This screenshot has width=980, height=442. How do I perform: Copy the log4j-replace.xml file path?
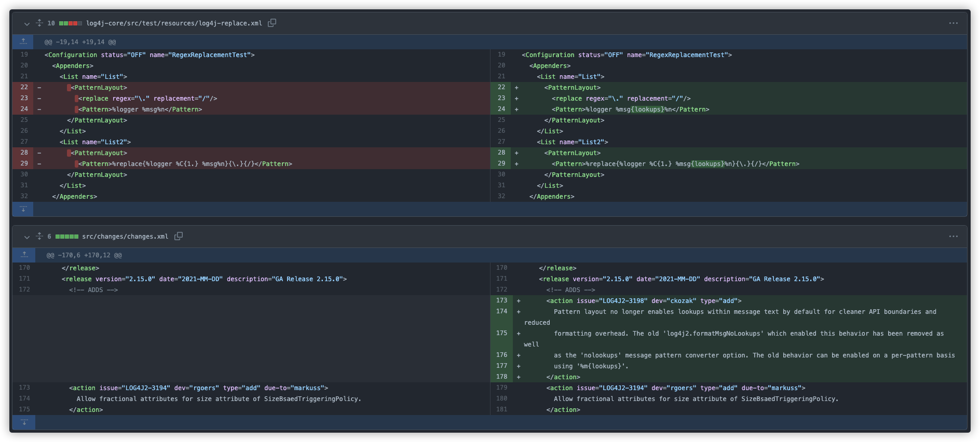272,23
